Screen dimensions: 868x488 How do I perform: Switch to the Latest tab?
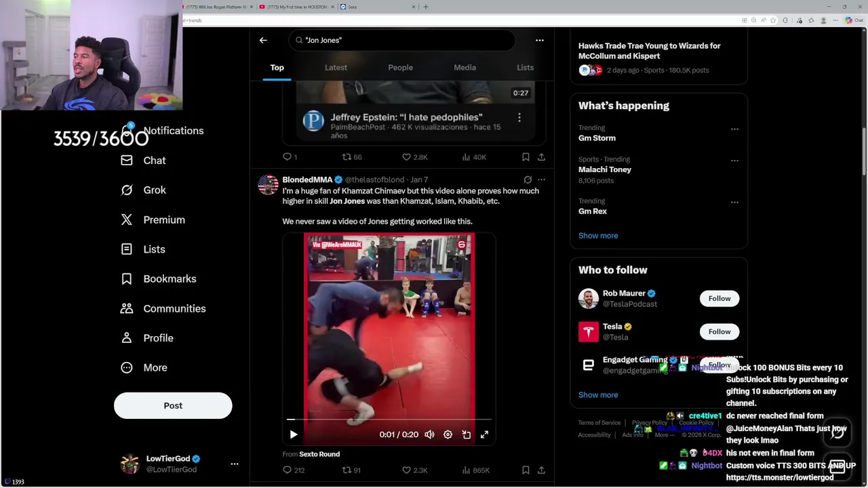(336, 68)
